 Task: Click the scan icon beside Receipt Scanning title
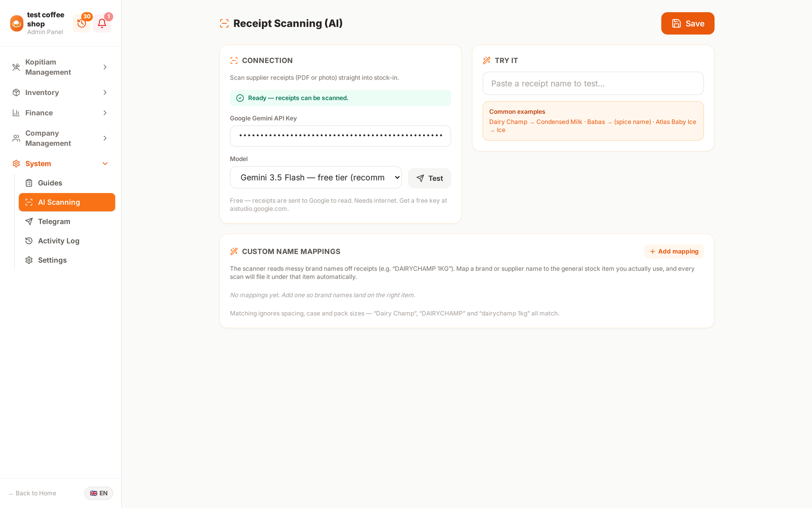(x=224, y=23)
